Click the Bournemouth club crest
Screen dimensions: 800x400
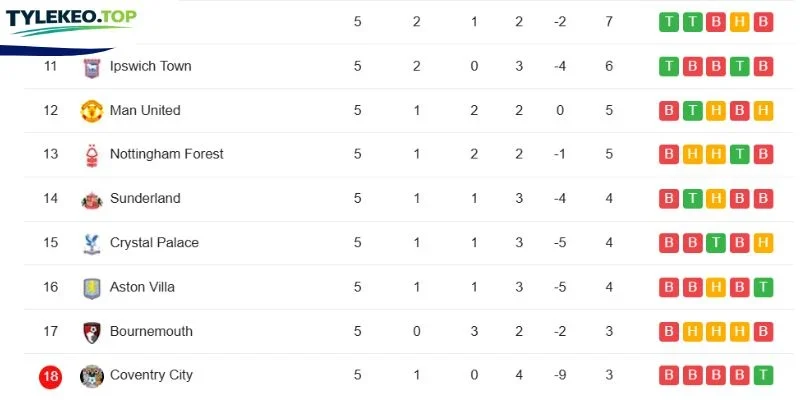[92, 332]
